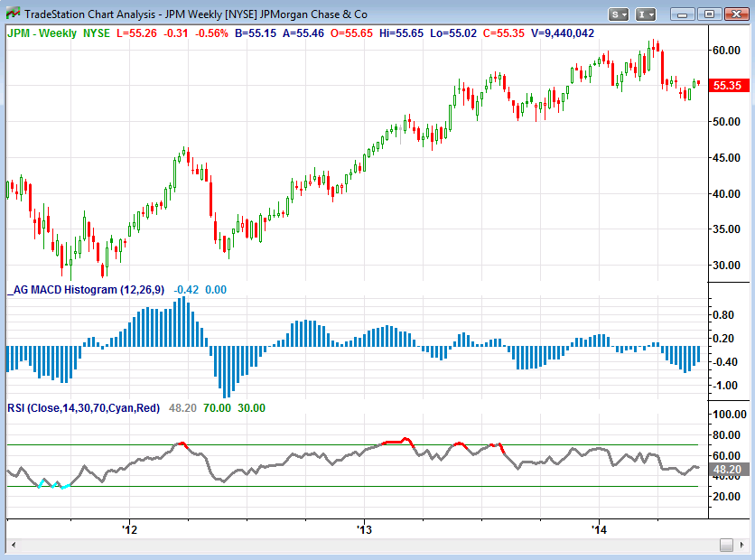Click the TradeStation app icon in title bar
This screenshot has width=755, height=560.
13,13
